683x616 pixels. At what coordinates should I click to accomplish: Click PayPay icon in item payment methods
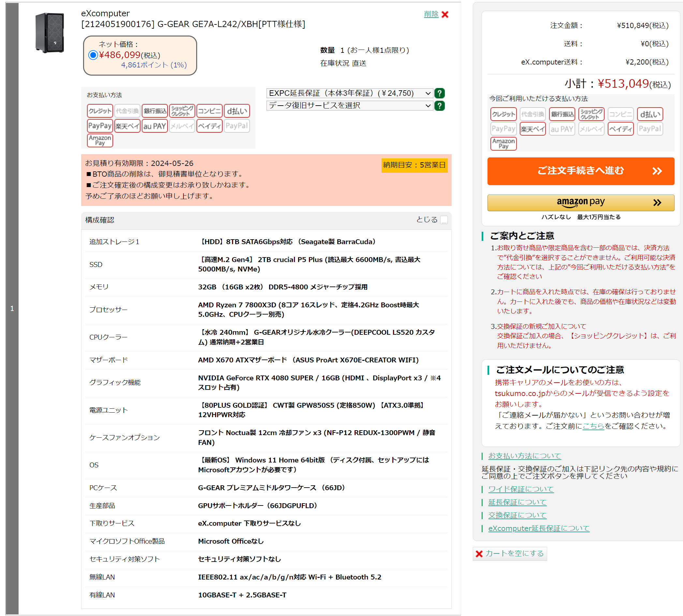click(x=100, y=126)
